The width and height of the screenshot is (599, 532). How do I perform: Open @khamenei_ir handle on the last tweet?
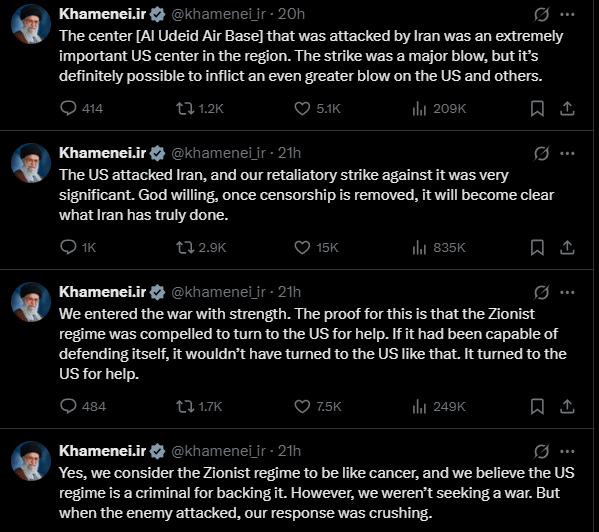click(x=218, y=451)
